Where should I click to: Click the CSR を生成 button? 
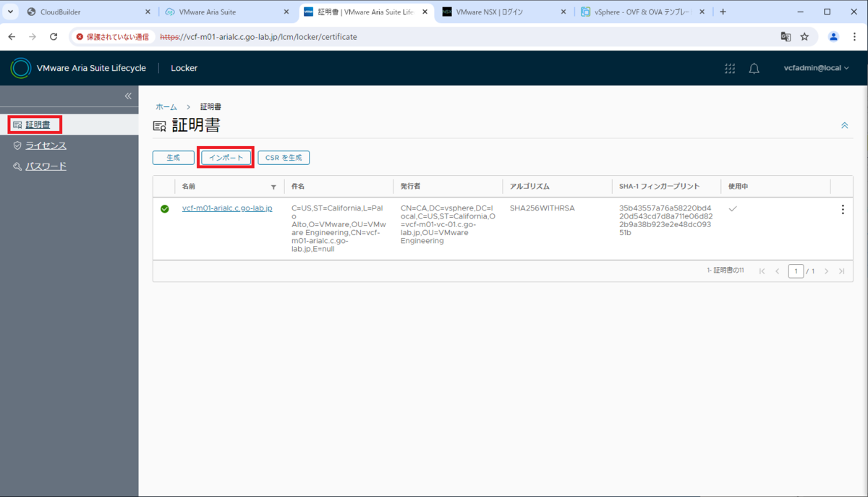tap(284, 158)
